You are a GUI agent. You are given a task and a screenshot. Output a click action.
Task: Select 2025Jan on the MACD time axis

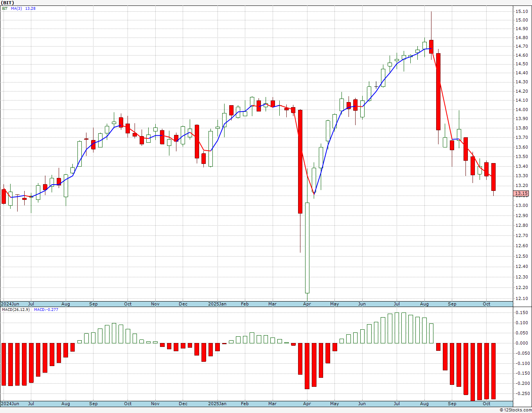coord(217,404)
